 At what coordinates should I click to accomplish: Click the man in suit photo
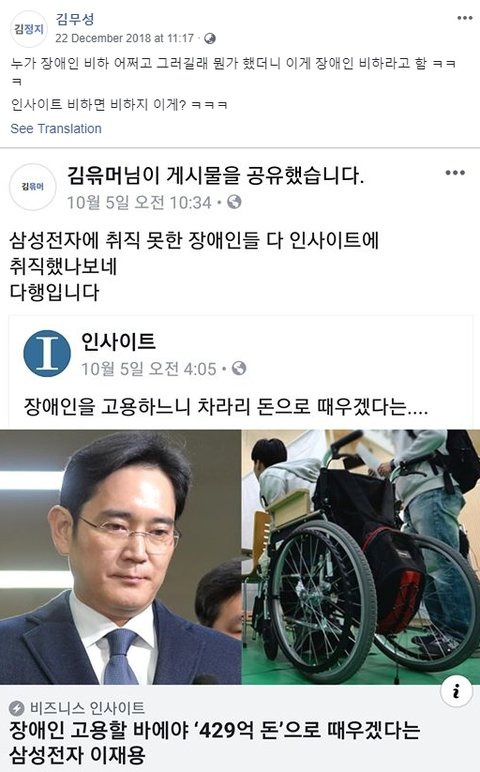coord(121,557)
